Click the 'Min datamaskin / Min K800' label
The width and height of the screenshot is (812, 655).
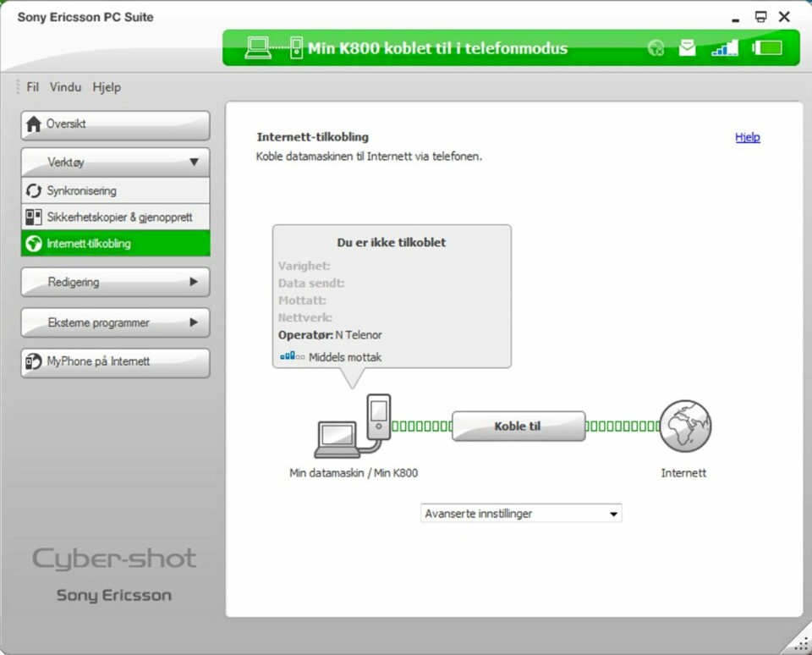coord(354,472)
